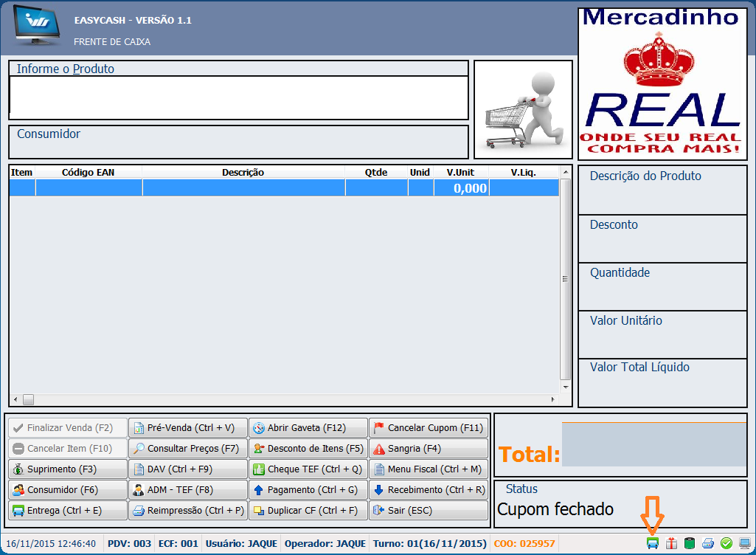756x555 pixels.
Task: Select the Pagamento (Ctrl + G) button
Action: pos(308,490)
